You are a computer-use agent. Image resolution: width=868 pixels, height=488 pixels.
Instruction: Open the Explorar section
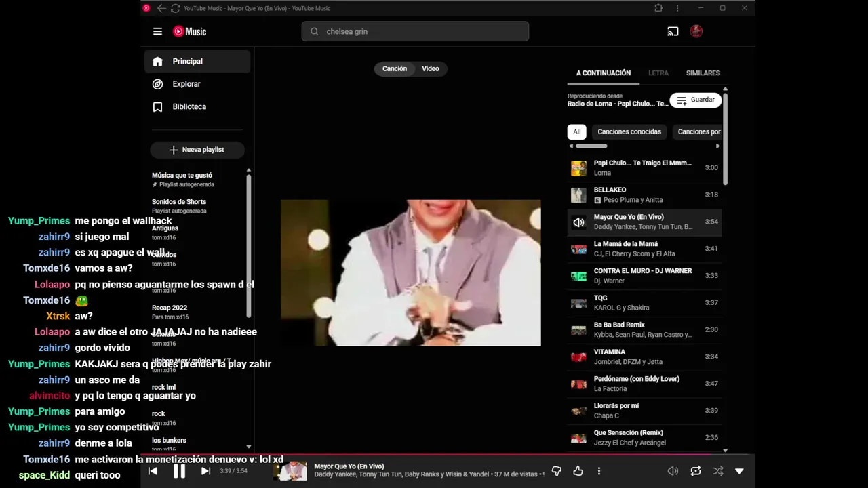pos(197,84)
